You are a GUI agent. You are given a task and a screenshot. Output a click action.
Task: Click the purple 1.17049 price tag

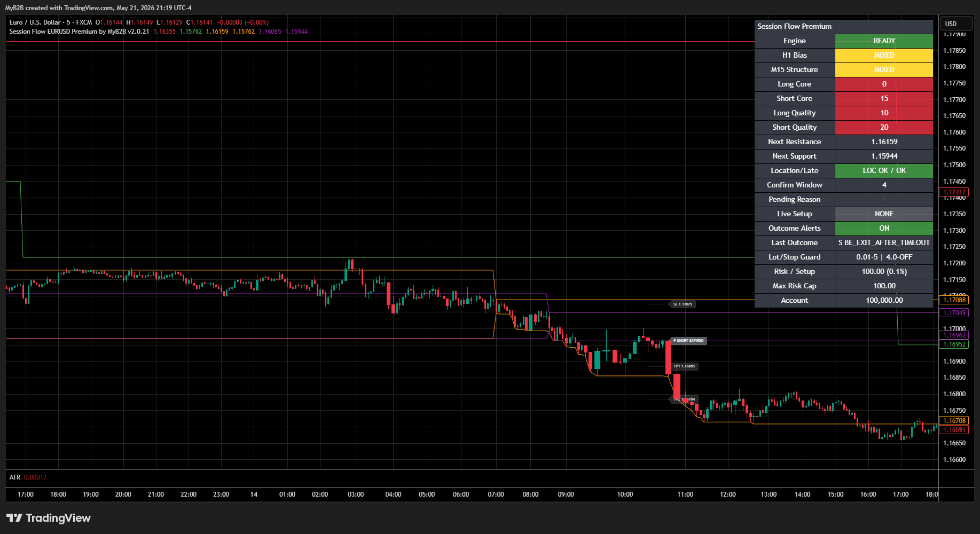tap(954, 313)
